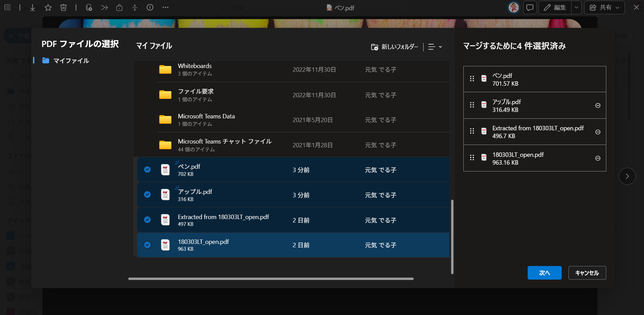The height and width of the screenshot is (315, 644).
Task: Expand the 編集 dropdown arrow
Action: 576,7
